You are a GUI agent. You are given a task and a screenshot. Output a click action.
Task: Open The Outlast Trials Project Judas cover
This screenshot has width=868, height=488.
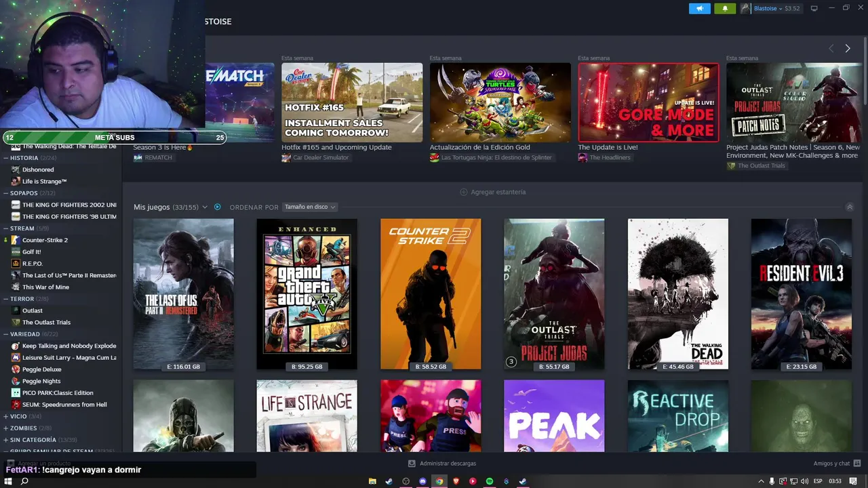tap(554, 293)
